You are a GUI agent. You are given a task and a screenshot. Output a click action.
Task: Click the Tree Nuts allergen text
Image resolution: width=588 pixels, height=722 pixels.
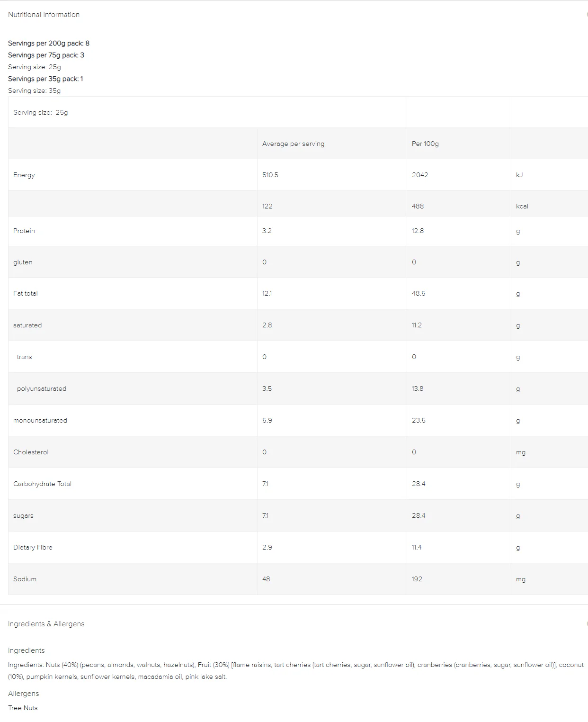[23, 708]
